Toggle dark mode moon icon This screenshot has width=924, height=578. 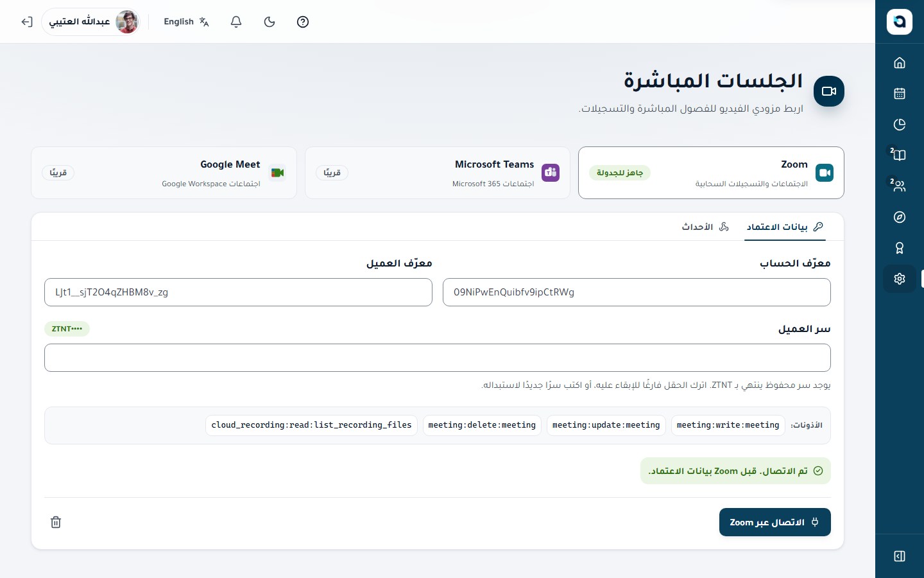tap(269, 22)
